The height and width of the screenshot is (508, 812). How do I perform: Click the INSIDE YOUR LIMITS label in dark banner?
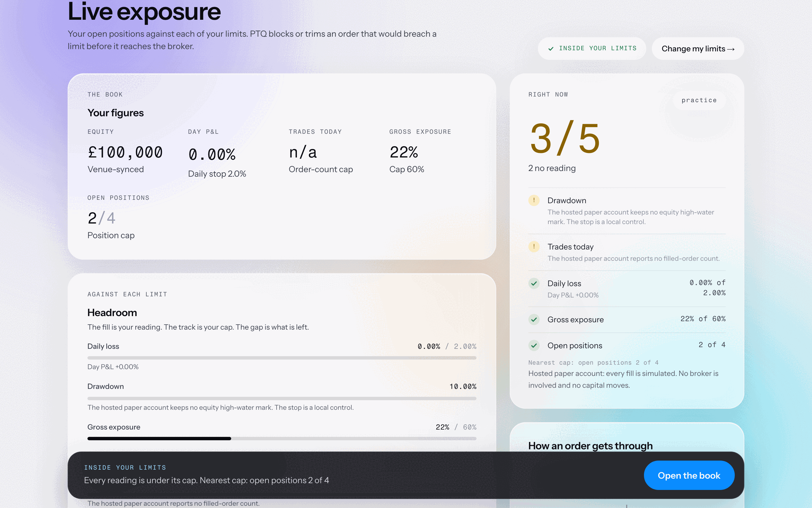[x=125, y=468]
